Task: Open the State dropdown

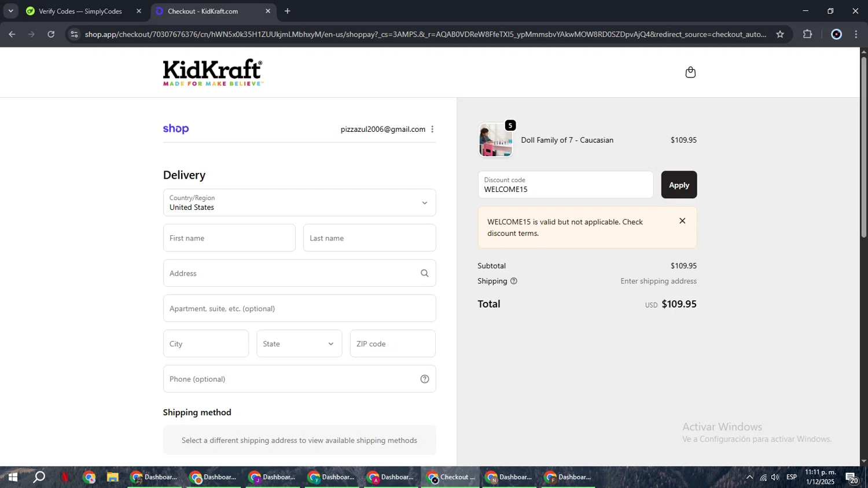Action: [x=299, y=343]
